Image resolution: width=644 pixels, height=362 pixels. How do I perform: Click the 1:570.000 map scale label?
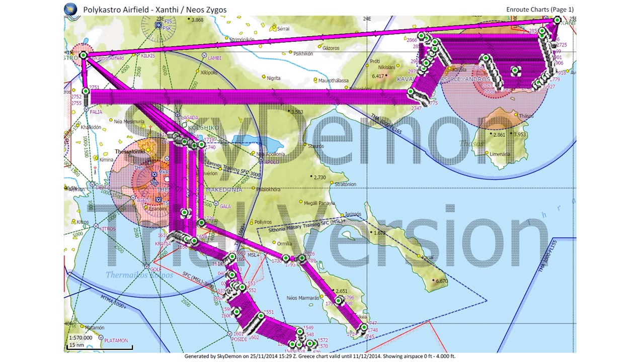(x=80, y=338)
